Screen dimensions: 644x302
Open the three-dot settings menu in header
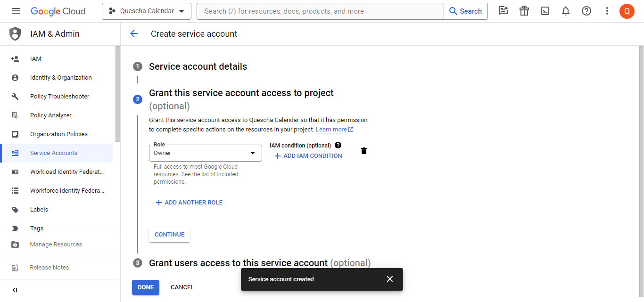(x=607, y=11)
